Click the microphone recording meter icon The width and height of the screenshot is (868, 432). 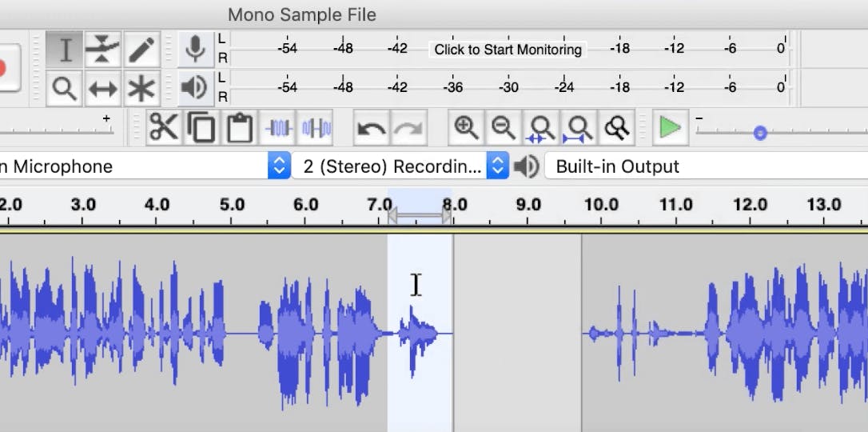coord(195,50)
